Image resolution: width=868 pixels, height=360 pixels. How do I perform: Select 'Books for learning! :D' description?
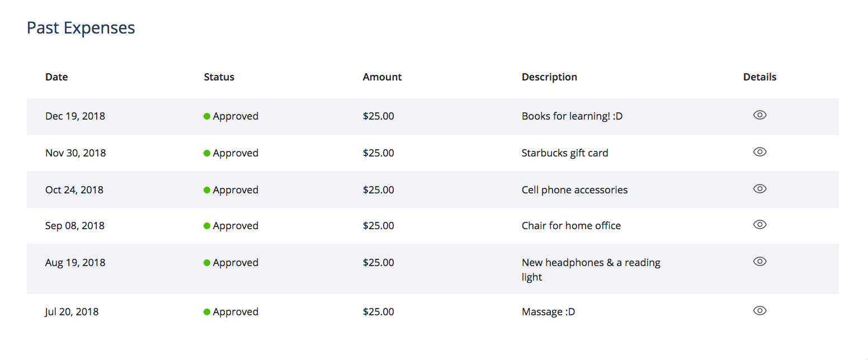(572, 116)
